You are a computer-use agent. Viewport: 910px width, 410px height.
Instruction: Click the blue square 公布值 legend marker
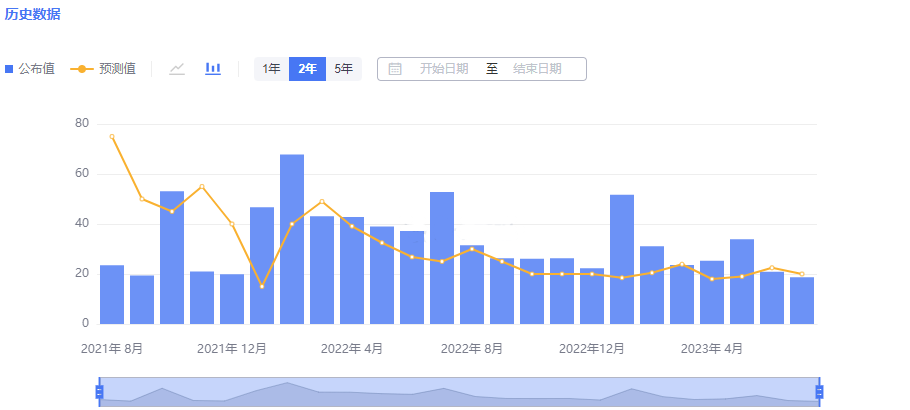click(x=9, y=69)
